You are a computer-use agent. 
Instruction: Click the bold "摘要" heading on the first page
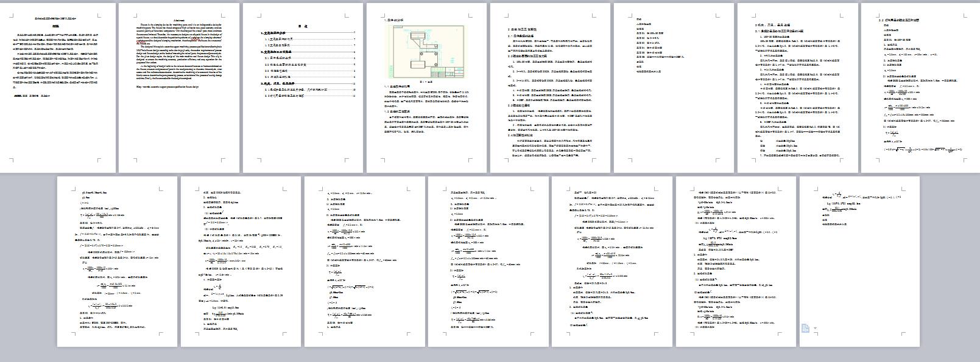point(55,26)
